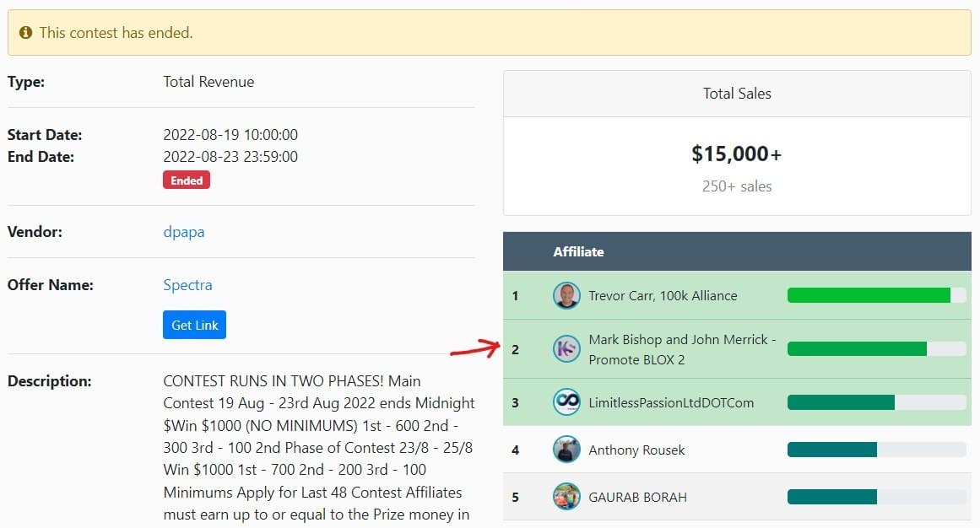Click the Mark Bishop and John Merrick avatar icon
This screenshot has width=980, height=528.
[x=566, y=349]
